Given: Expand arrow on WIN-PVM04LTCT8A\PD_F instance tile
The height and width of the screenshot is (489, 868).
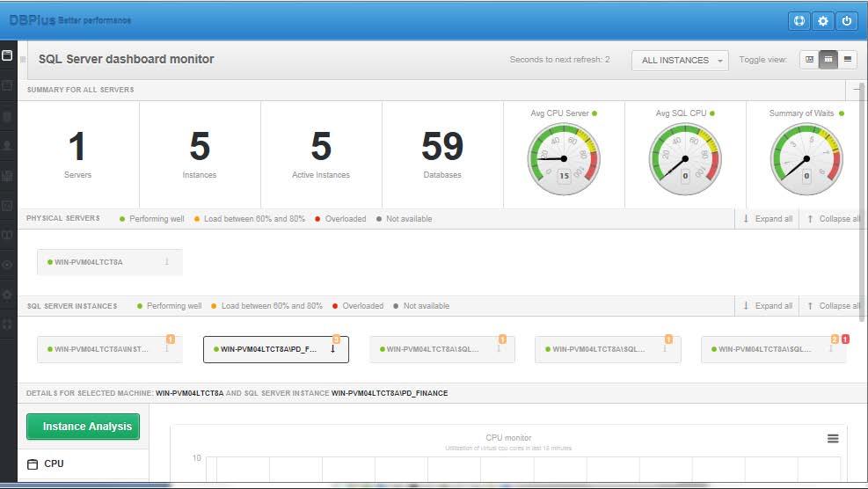Looking at the screenshot, I should [332, 349].
